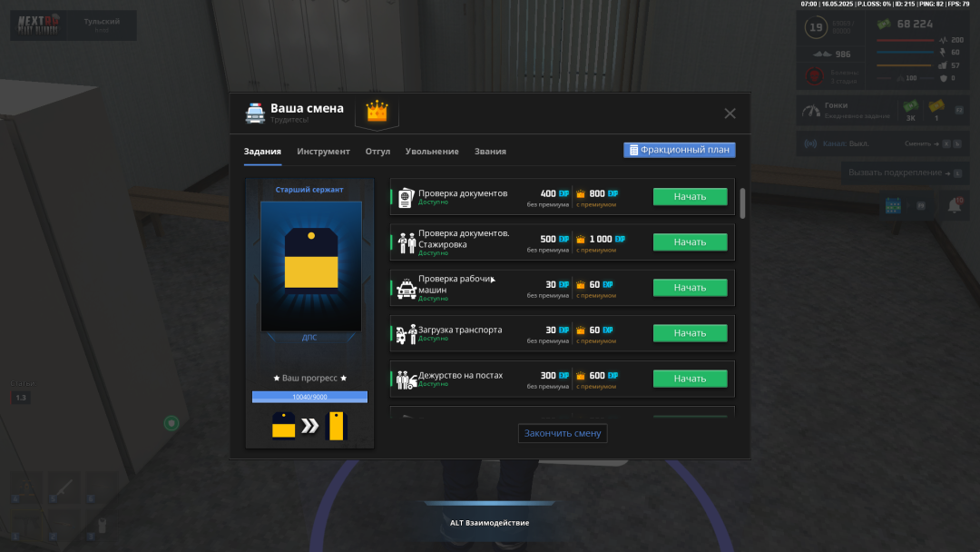Start the Проверка рабочих машин task

coord(690,288)
